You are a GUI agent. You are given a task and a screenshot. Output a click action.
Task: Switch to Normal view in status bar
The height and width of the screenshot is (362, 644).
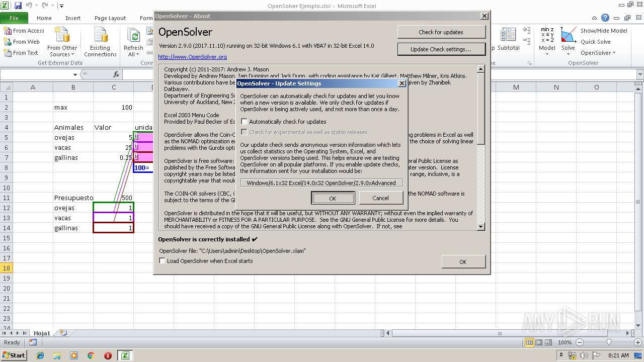[529, 342]
